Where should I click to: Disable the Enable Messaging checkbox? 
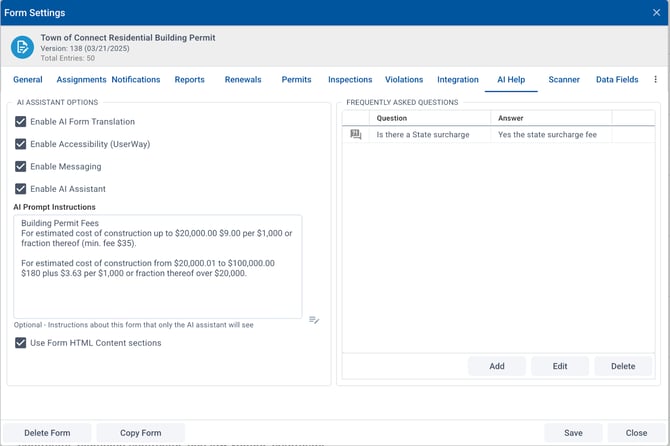21,166
